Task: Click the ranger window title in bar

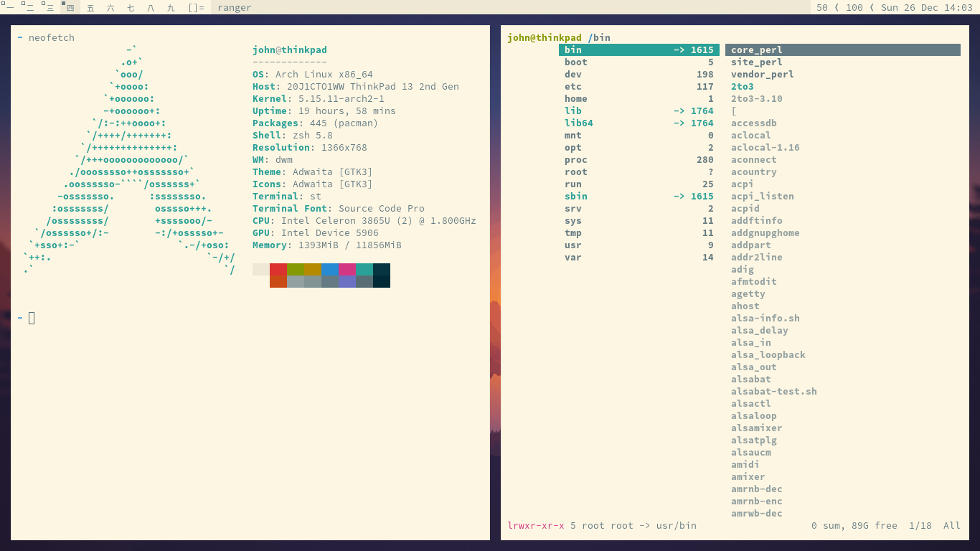Action: coord(235,7)
